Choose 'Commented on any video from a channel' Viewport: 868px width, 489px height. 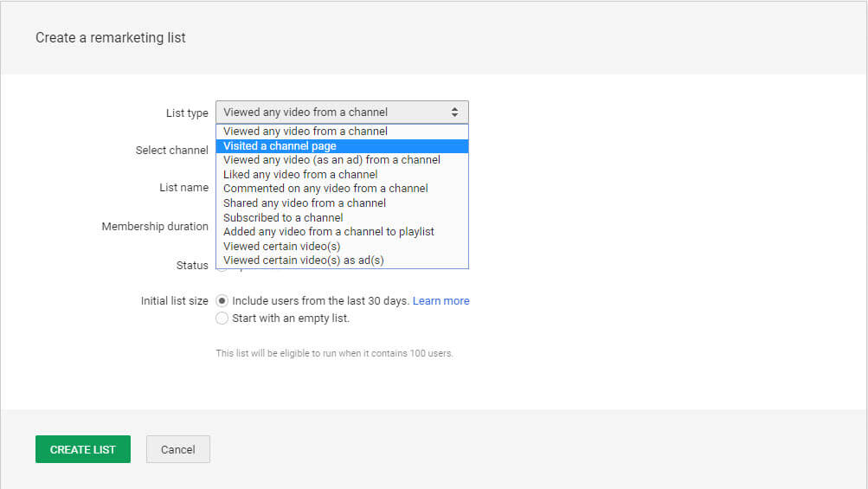(325, 189)
